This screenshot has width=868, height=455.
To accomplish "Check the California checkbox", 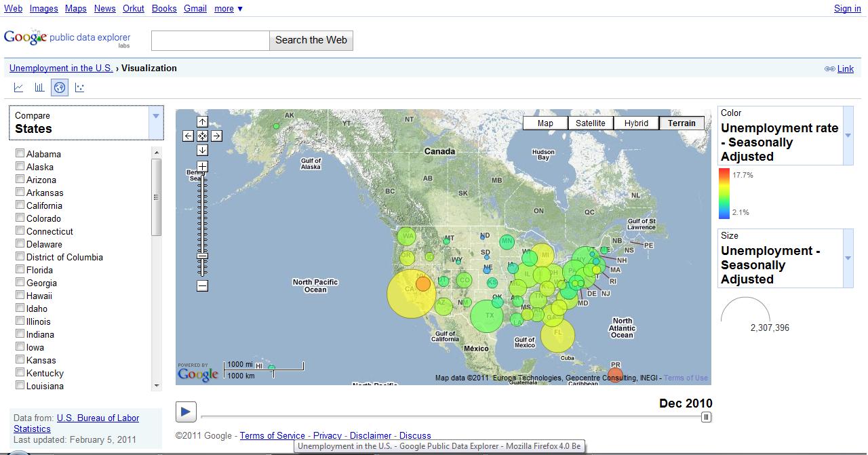I will [x=20, y=205].
